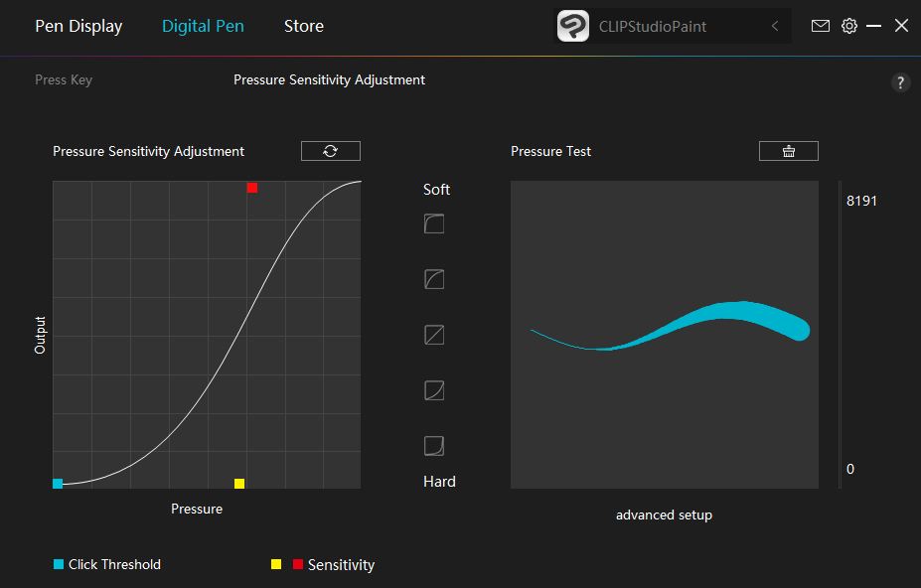This screenshot has width=921, height=588.
Task: Select the linear pressure curve preset
Action: point(434,335)
